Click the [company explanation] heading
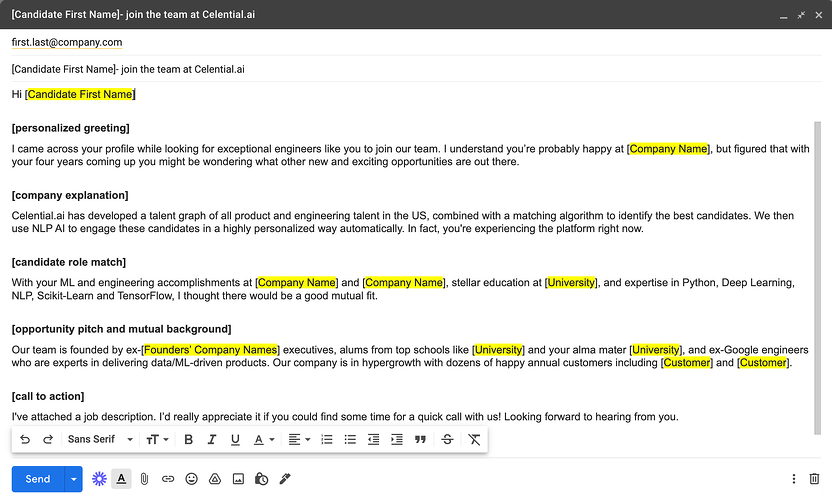Viewport: 832px width, 500px height. (x=70, y=195)
